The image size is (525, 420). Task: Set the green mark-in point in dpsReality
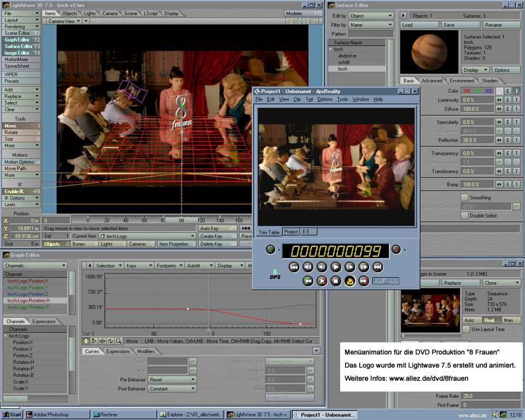(x=271, y=249)
